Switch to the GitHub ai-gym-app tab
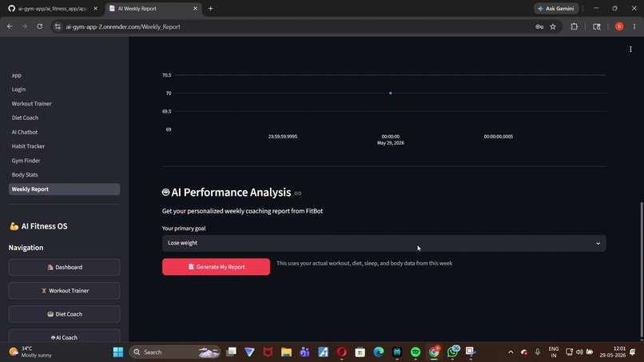This screenshot has width=644, height=362. pos(53,8)
